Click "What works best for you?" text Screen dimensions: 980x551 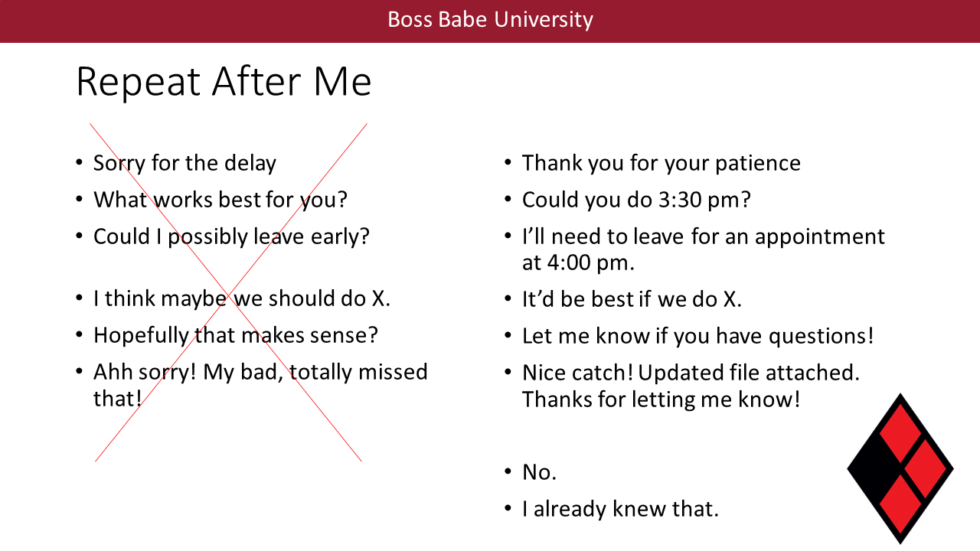pyautogui.click(x=220, y=200)
